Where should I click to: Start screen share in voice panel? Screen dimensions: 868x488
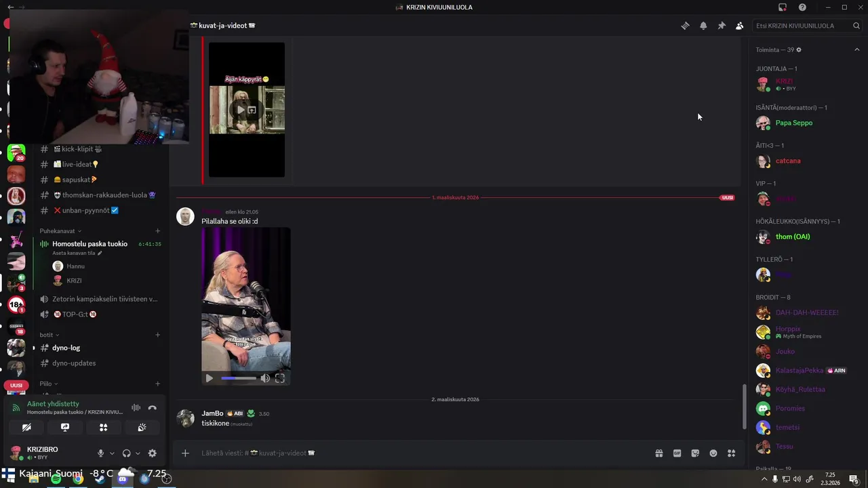point(65,428)
